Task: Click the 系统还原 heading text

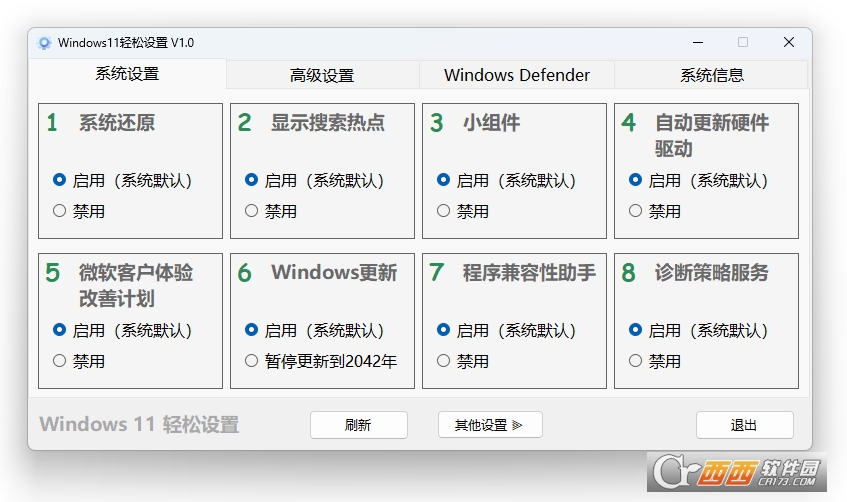Action: (x=117, y=123)
